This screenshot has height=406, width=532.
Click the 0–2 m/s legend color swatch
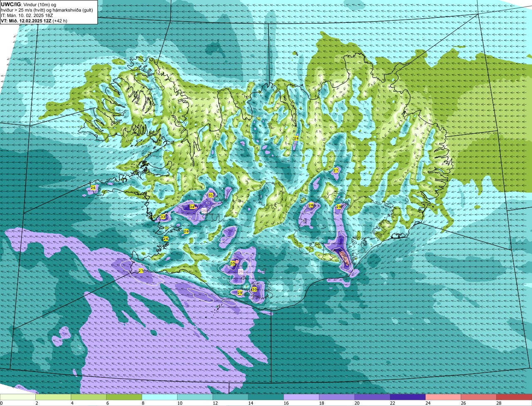(18, 397)
